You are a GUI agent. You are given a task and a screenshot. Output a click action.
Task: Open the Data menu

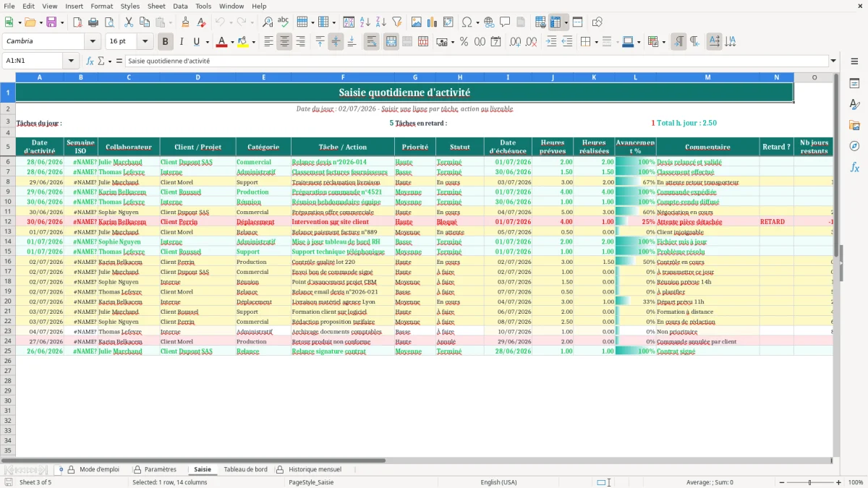[180, 6]
